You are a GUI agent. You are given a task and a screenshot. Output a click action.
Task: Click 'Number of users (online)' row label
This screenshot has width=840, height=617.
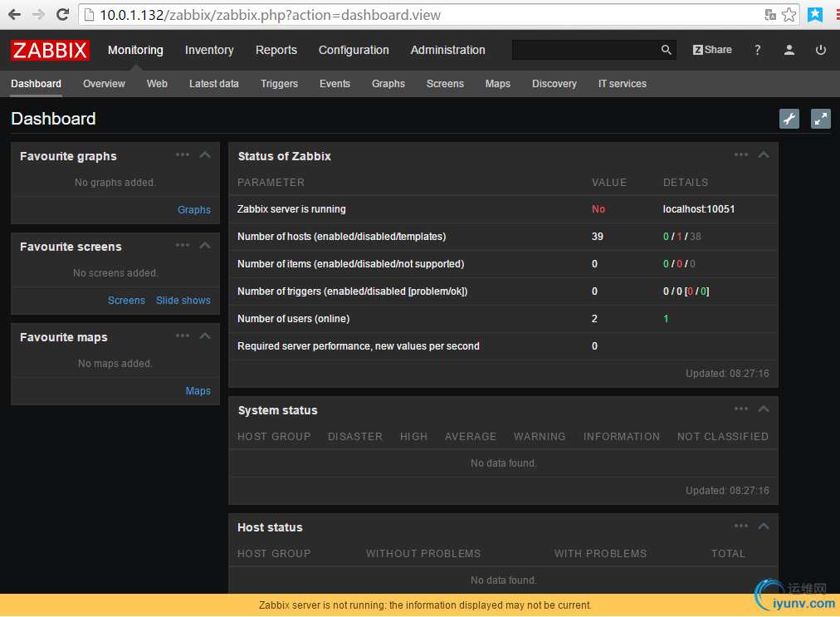294,318
